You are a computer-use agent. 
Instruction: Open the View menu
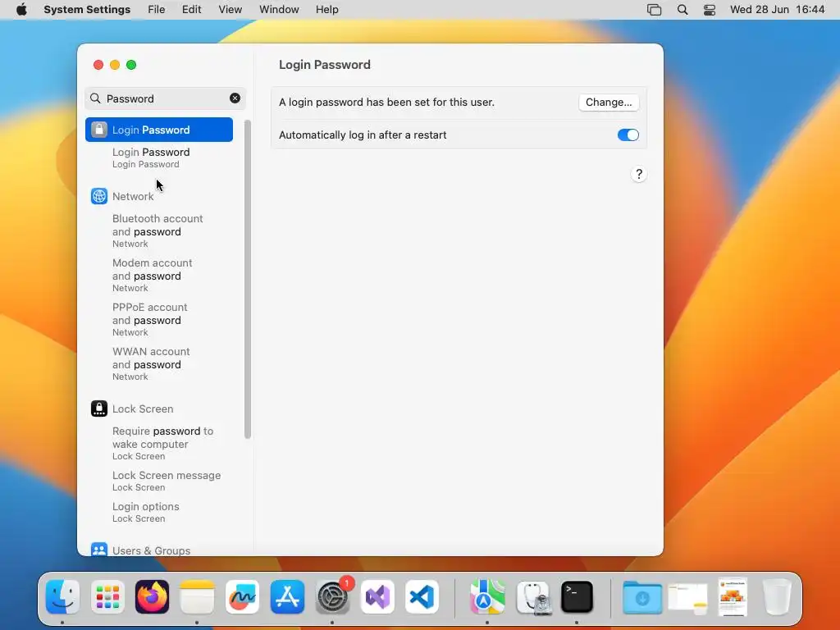(230, 9)
